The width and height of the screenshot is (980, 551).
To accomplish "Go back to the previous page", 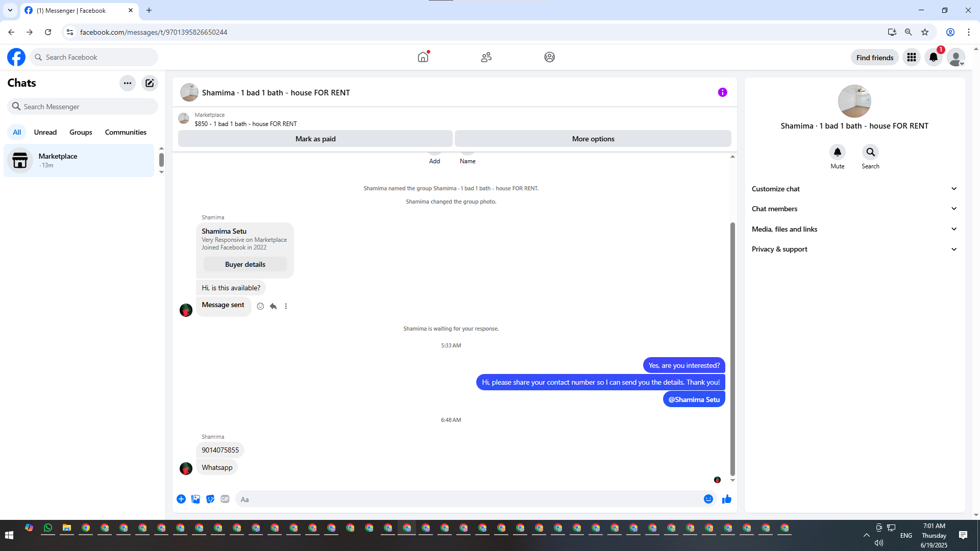I will (x=11, y=32).
